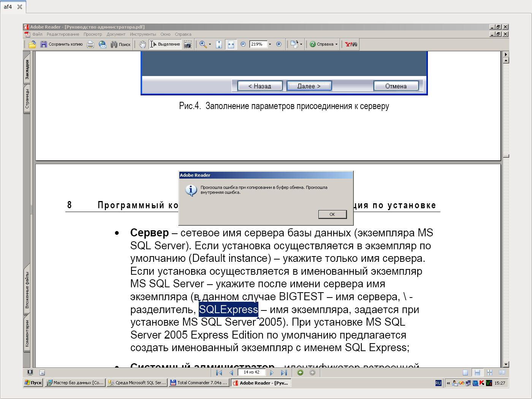Open the Закладки (Bookmarks) side tab
Viewport: 532px width, 399px height.
tap(27, 70)
